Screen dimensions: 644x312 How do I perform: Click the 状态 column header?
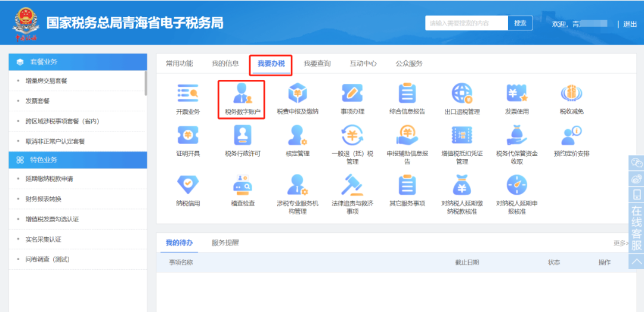click(554, 263)
